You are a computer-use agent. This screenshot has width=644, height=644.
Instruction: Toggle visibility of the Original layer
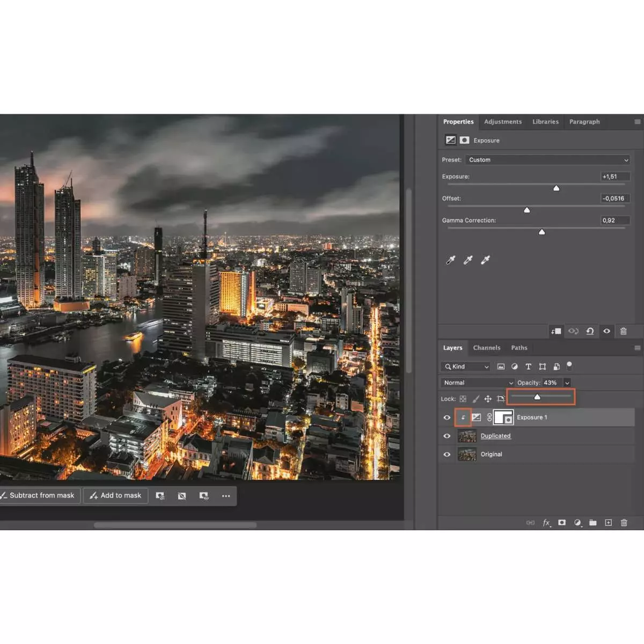point(447,455)
